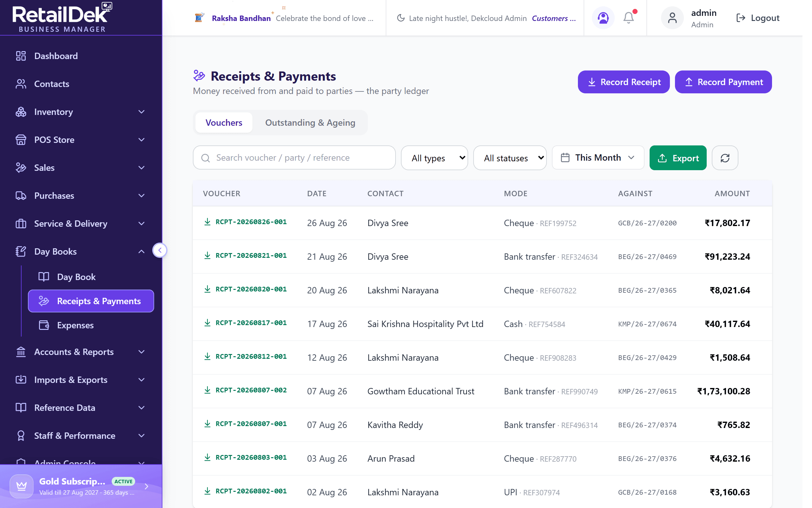Click the refresh icon beside Export
The width and height of the screenshot is (812, 508).
725,158
